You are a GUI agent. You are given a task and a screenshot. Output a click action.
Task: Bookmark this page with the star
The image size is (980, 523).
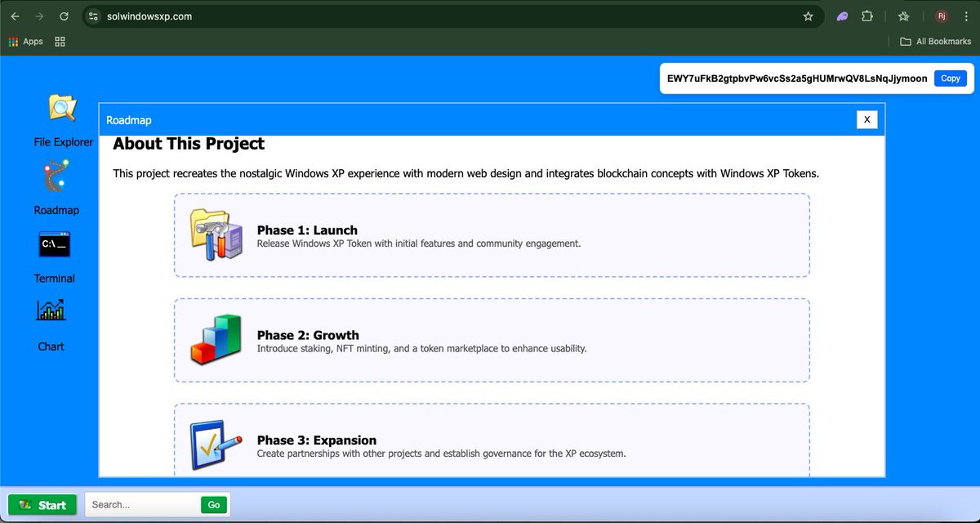[808, 16]
